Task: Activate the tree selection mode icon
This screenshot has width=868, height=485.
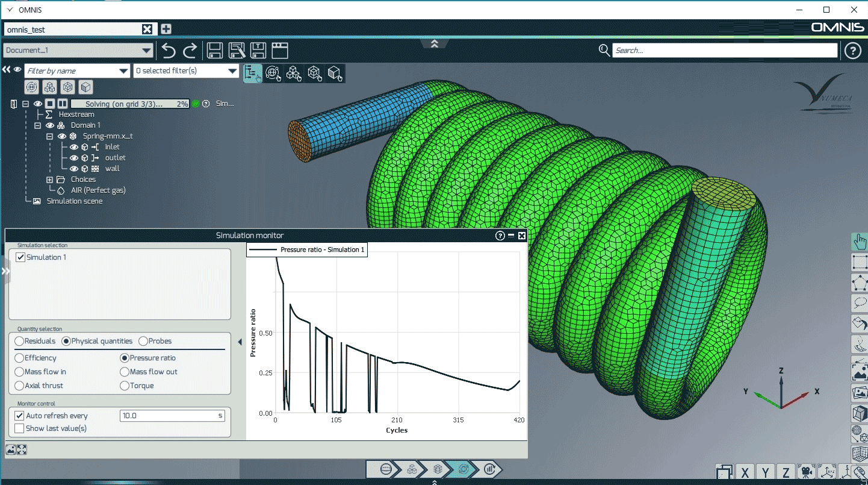Action: click(253, 73)
